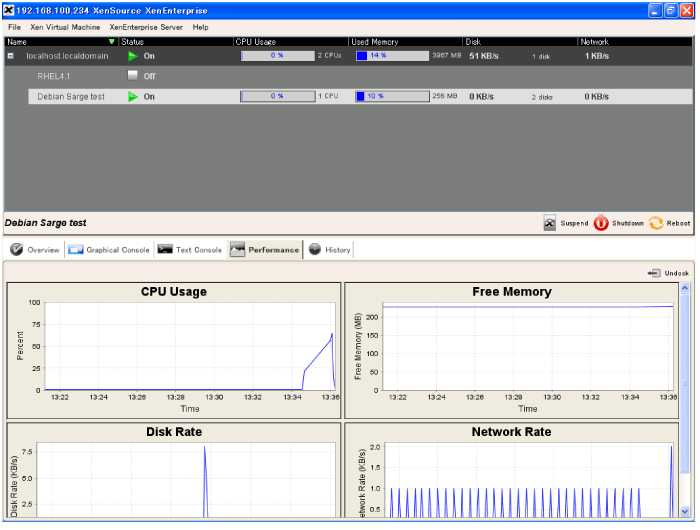Click the green On icon for localhost.localdomain
700x530 pixels.
pyautogui.click(x=133, y=56)
